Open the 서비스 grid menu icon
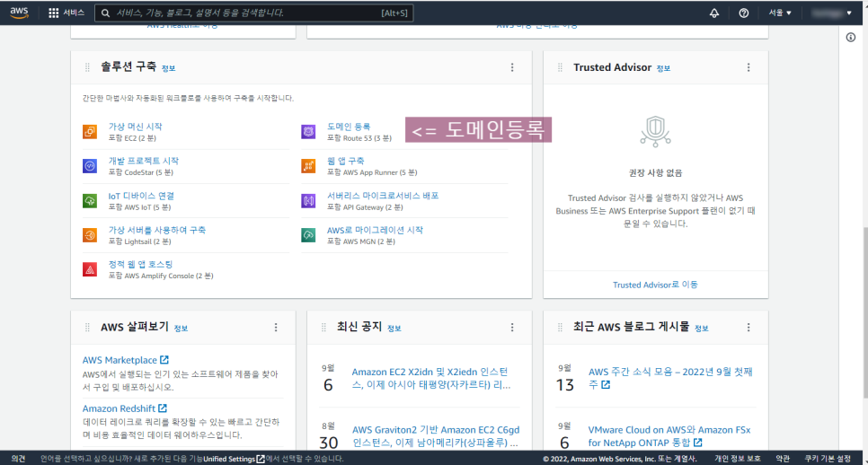This screenshot has width=868, height=465. 53,13
